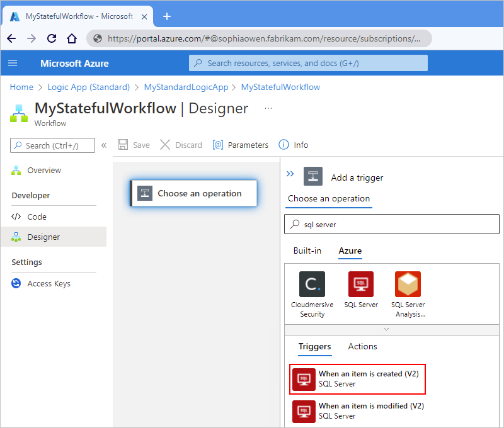Select Designer in the left menu
Screen dimensions: 504x428
coord(54,237)
